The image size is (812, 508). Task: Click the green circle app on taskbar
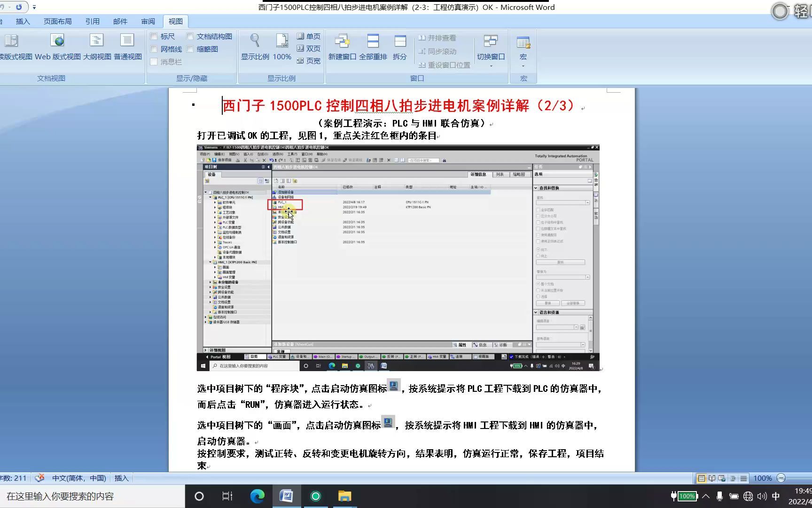point(315,496)
